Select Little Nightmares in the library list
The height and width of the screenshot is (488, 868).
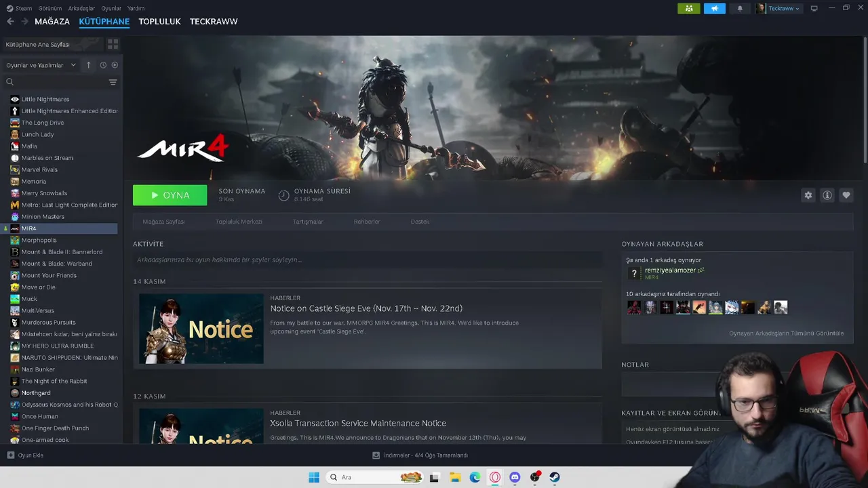[45, 99]
